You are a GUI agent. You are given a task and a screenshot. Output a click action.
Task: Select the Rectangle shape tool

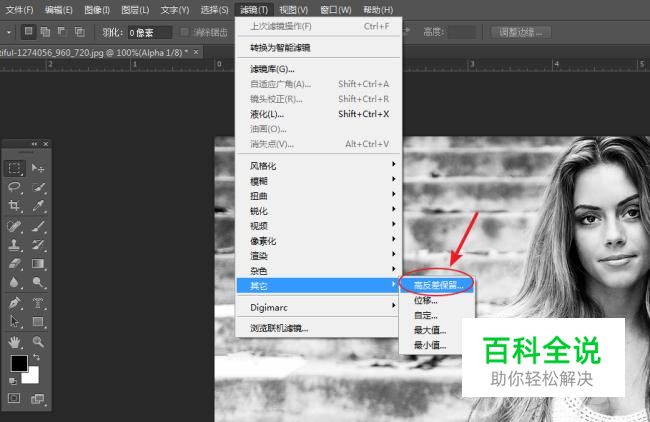tap(38, 322)
